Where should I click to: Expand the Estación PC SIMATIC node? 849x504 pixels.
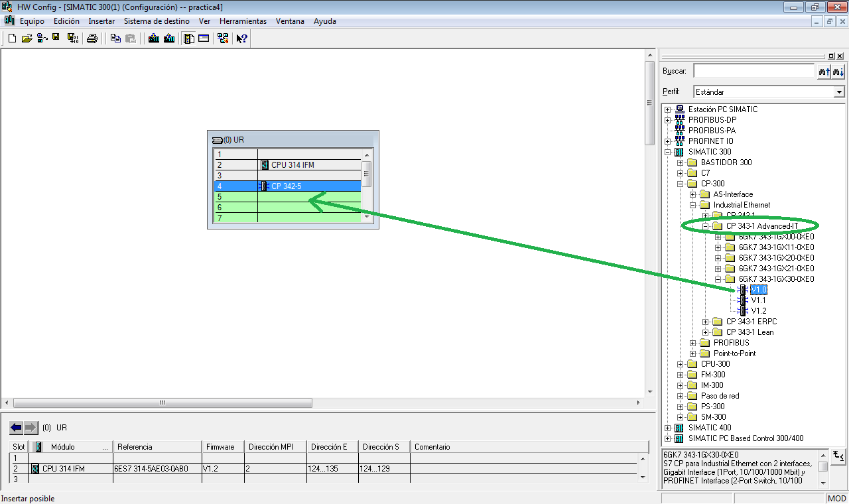pyautogui.click(x=667, y=109)
